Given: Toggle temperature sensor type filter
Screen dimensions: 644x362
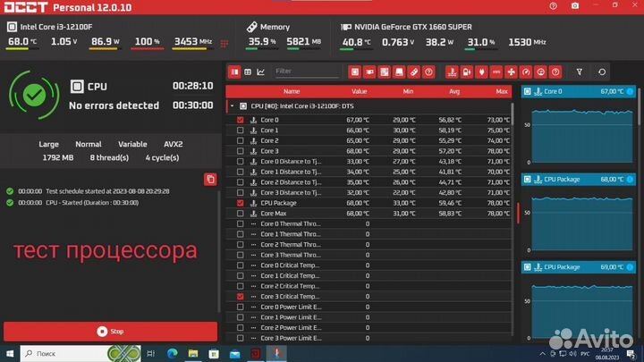Looking at the screenshot, I should [452, 72].
